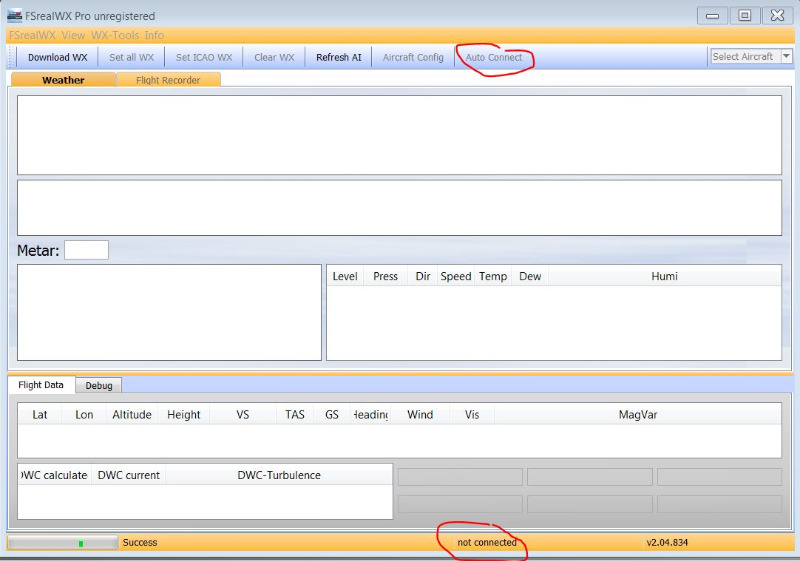
Task: Click the 'not connected' status text
Action: (x=487, y=543)
